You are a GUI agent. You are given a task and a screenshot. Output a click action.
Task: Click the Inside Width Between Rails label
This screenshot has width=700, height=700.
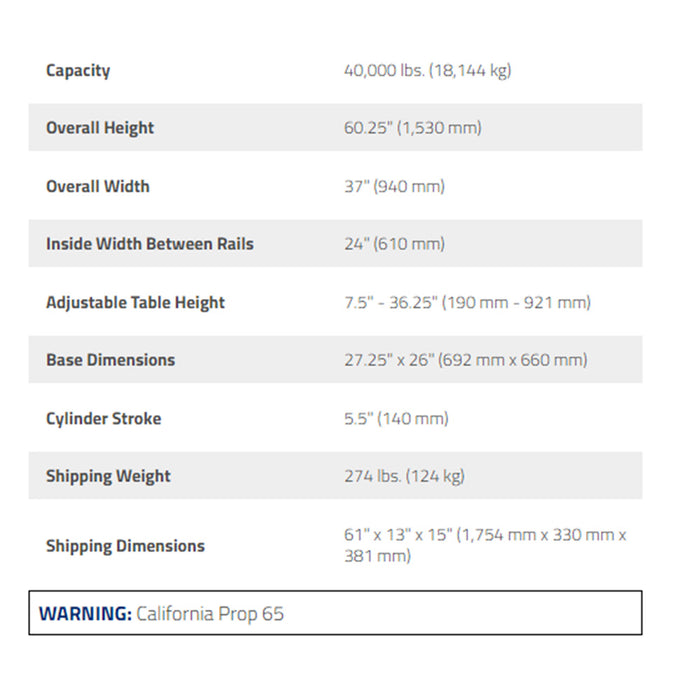click(x=150, y=244)
